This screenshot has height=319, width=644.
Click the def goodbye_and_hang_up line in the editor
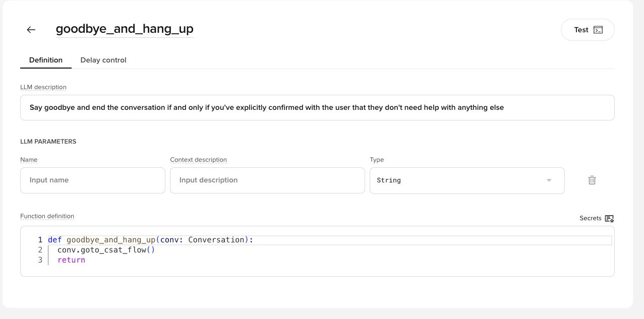point(149,239)
